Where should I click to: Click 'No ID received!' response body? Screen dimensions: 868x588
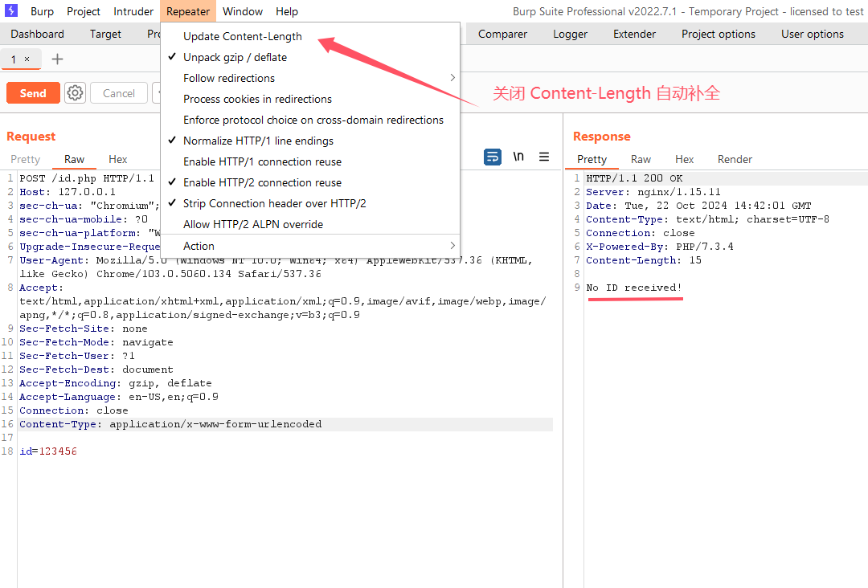(x=634, y=288)
